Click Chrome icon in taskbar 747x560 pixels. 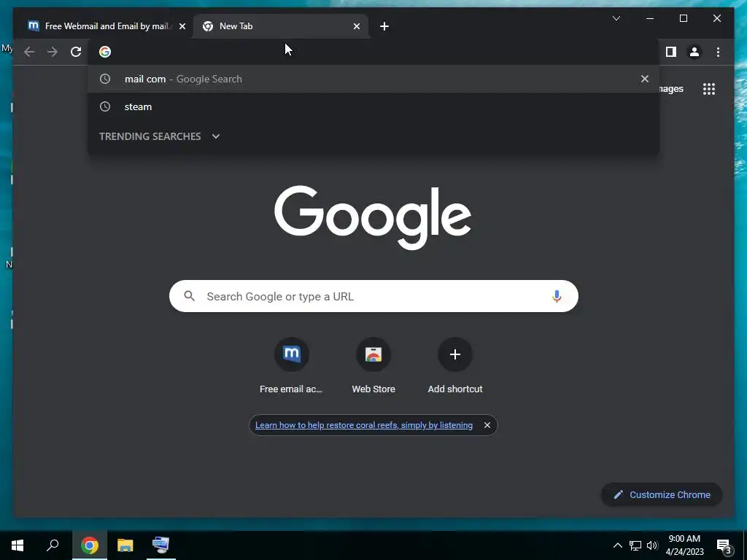(90, 545)
